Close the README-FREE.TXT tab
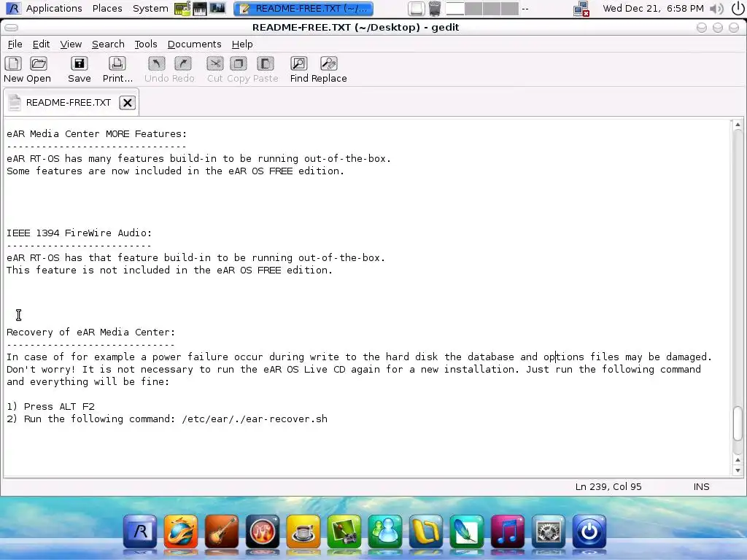 tap(127, 103)
